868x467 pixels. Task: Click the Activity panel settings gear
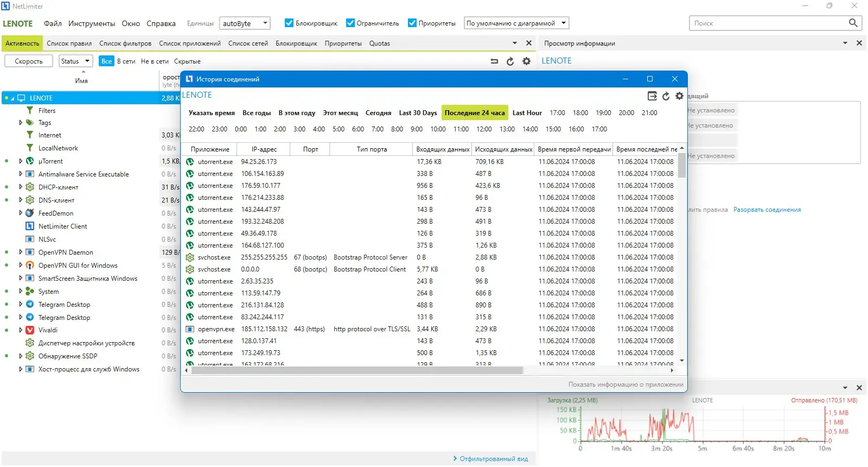pos(526,61)
